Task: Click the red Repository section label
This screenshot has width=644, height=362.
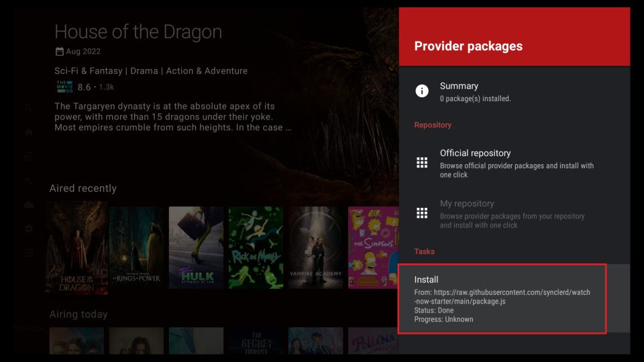Action: pos(433,125)
